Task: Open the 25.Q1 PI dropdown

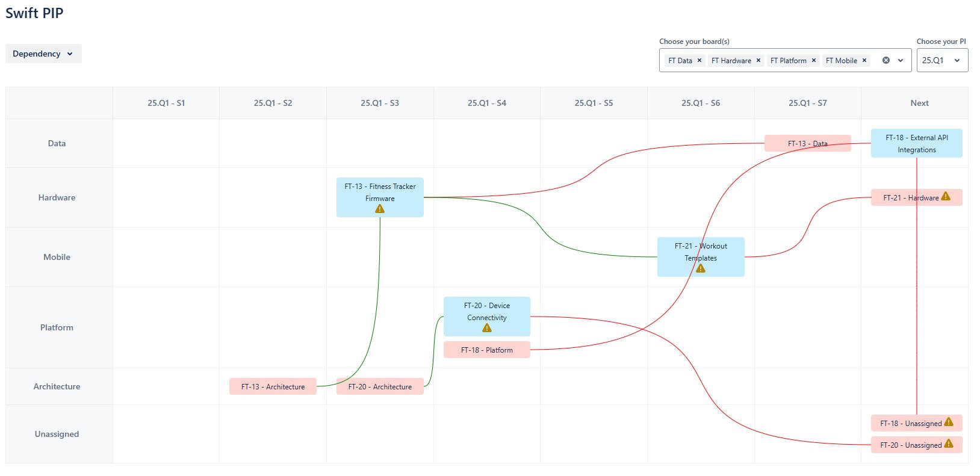Action: coord(942,60)
